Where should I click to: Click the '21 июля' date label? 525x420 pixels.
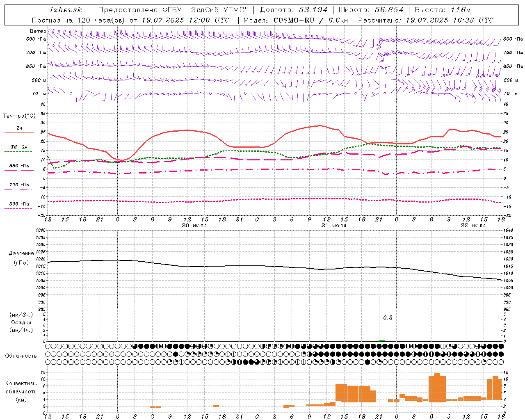(333, 226)
